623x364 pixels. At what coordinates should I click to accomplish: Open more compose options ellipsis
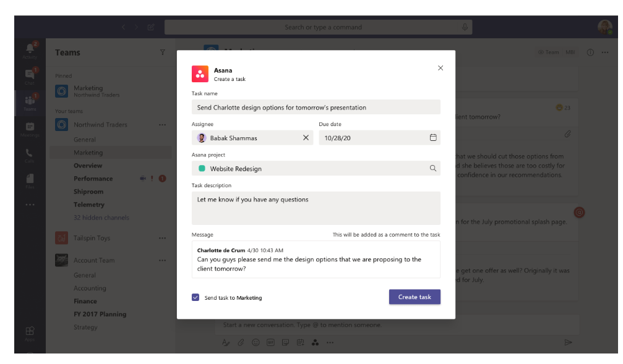point(330,342)
